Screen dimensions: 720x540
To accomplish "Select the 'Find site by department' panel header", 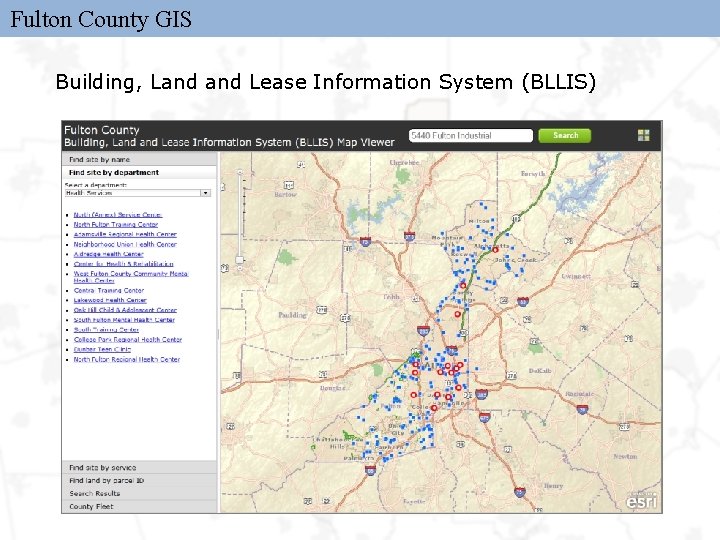I will 139,172.
